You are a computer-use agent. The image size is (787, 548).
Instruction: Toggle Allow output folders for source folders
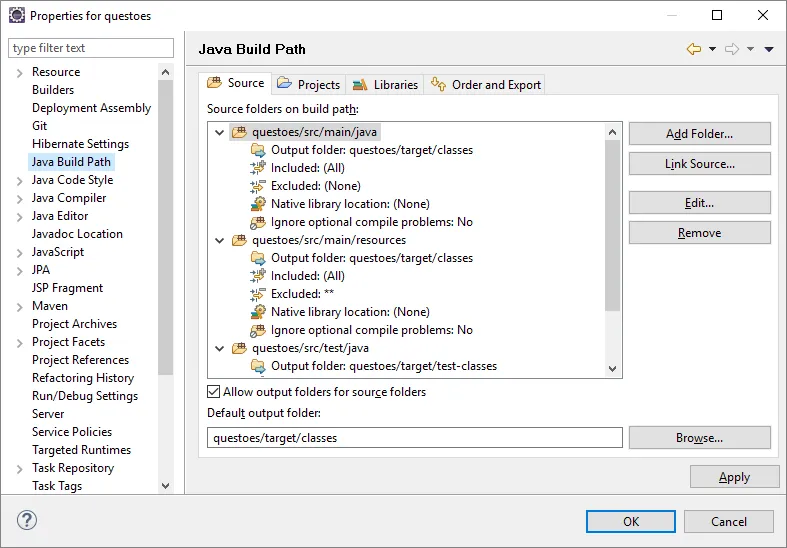tap(214, 392)
